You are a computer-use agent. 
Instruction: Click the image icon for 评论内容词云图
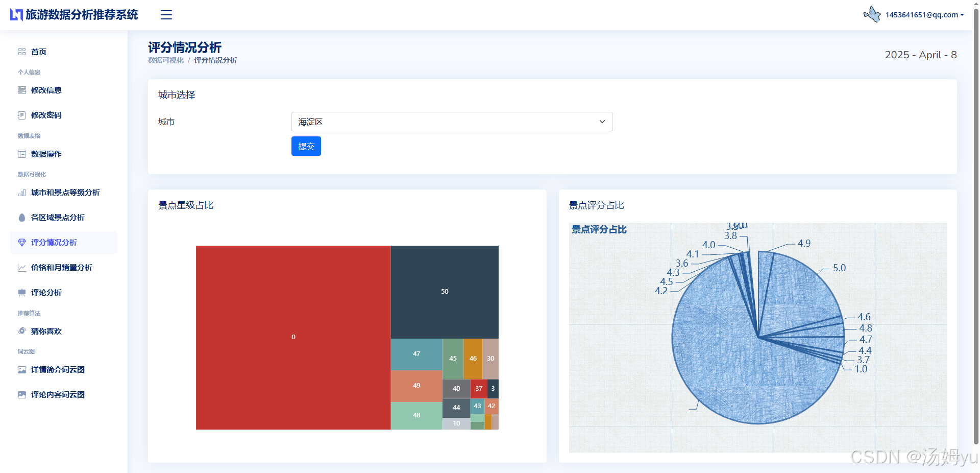point(22,395)
